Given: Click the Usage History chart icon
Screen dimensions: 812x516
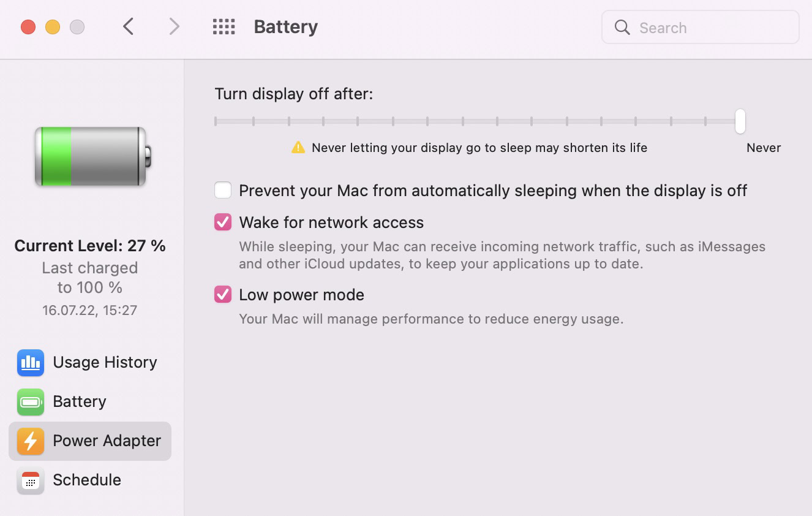Looking at the screenshot, I should (30, 363).
